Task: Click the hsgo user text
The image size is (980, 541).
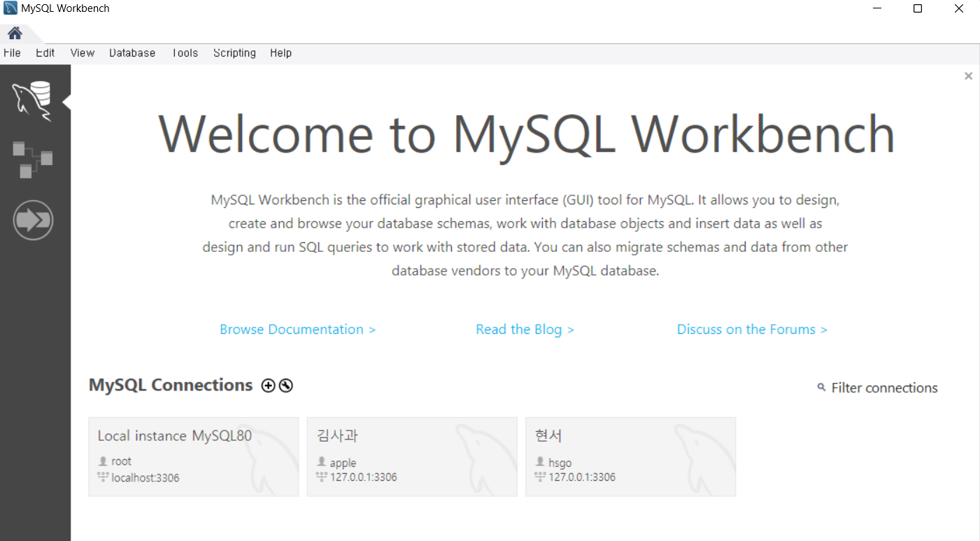Action: coord(560,463)
